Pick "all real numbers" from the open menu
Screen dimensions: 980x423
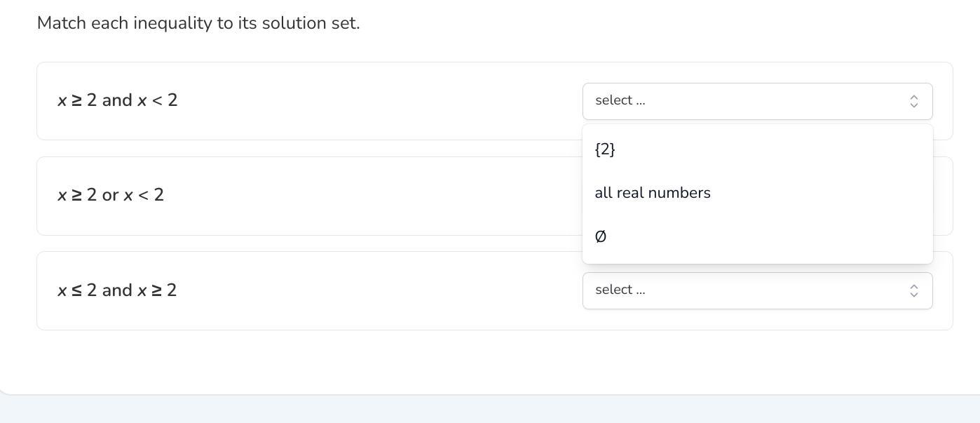point(653,193)
